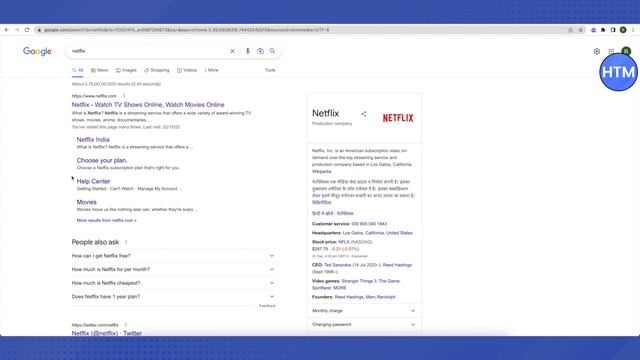Open options dots beside People also ask
Image resolution: width=640 pixels, height=360 pixels.
[126, 242]
